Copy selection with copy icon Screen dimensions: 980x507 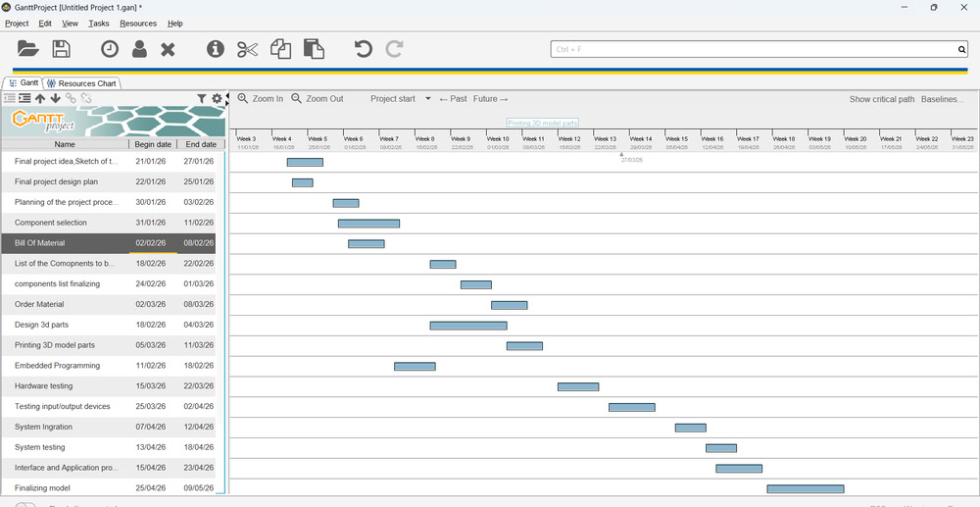click(280, 49)
